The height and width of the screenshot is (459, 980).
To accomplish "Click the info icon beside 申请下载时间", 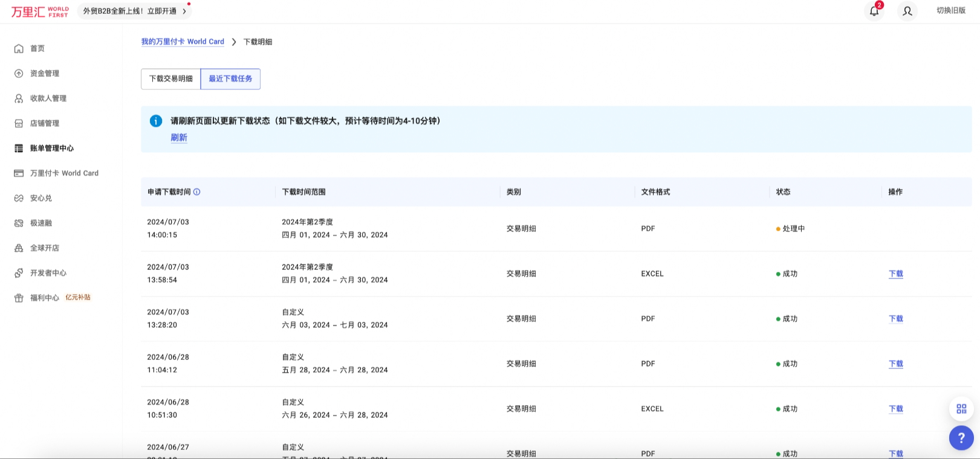I will (x=197, y=192).
